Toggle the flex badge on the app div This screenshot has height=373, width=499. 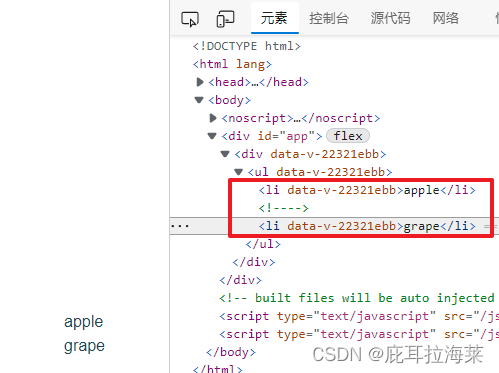[x=348, y=136]
